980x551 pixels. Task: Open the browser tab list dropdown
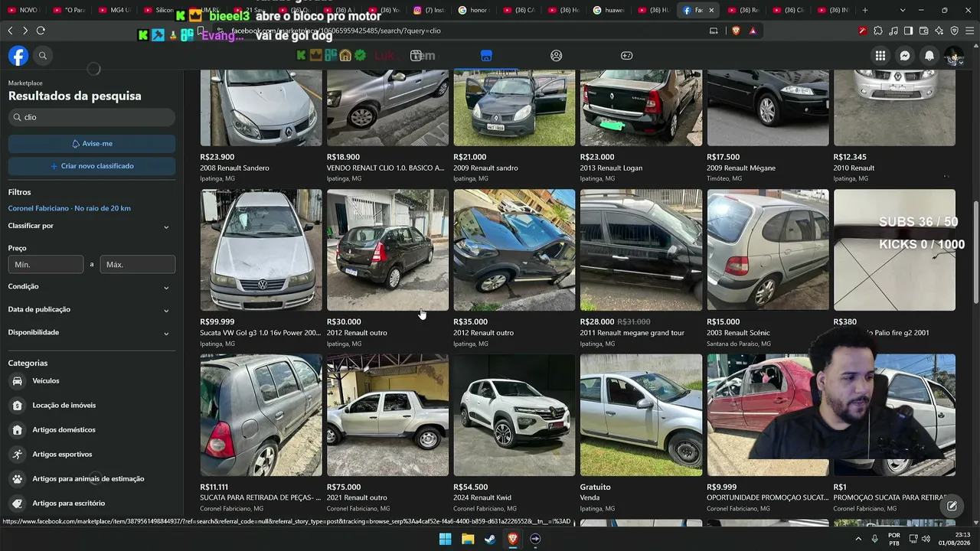coord(903,10)
